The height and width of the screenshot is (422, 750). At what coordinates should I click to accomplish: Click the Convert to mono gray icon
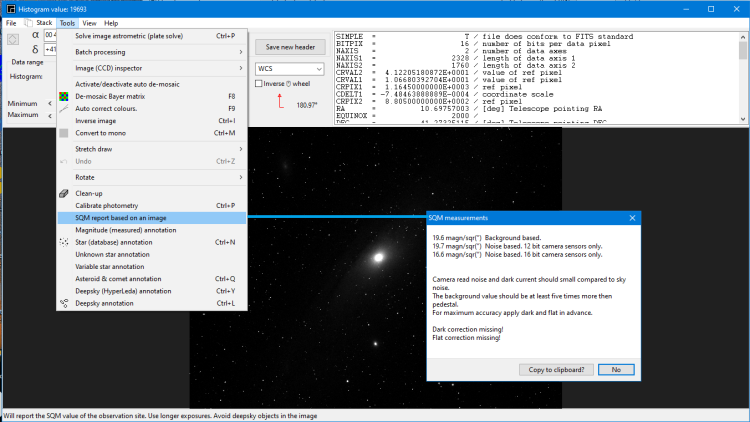tap(64, 133)
